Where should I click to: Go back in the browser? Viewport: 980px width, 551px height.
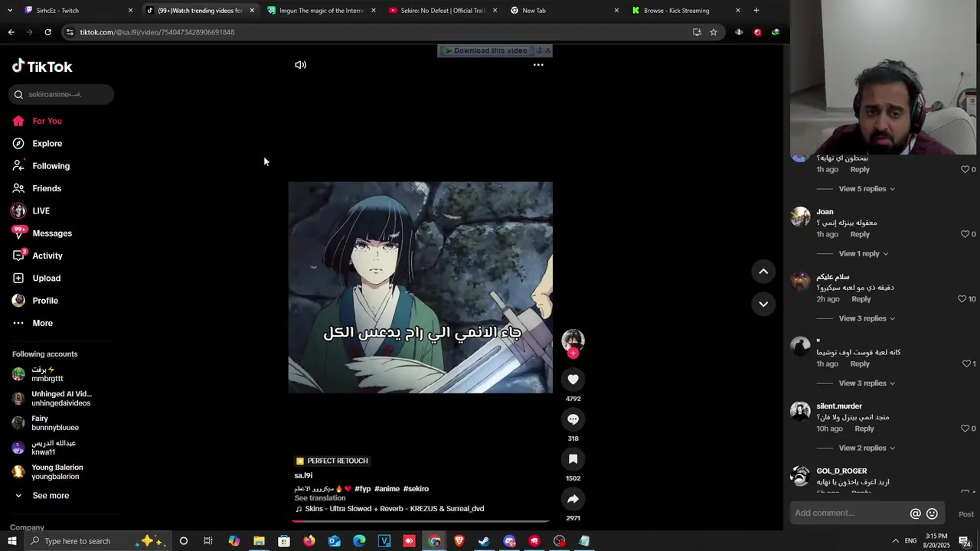(x=11, y=32)
